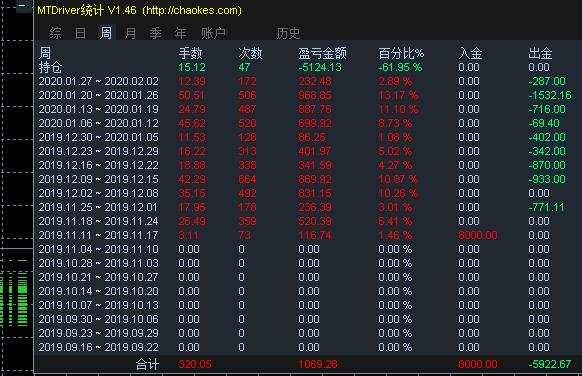Select the 持仓 open positions row
This screenshot has width=582, height=376.
pos(308,67)
